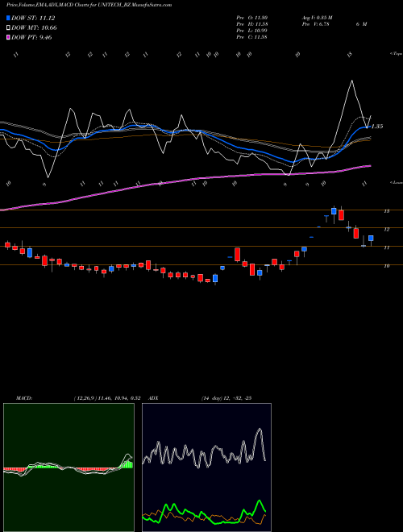The height and width of the screenshot is (532, 403).
Task: Select the 'DOW PT: 9.46' legend label
Action: pos(31,37)
